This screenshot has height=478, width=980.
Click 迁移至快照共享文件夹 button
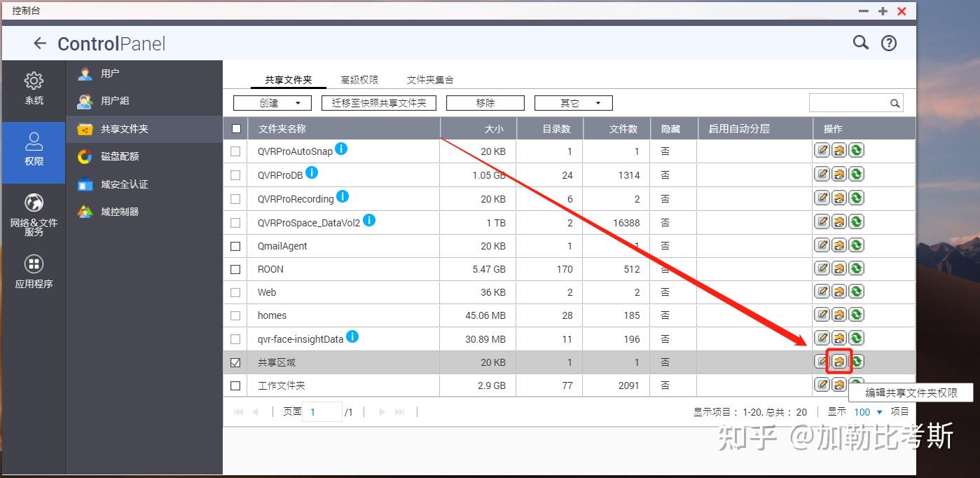click(x=378, y=102)
